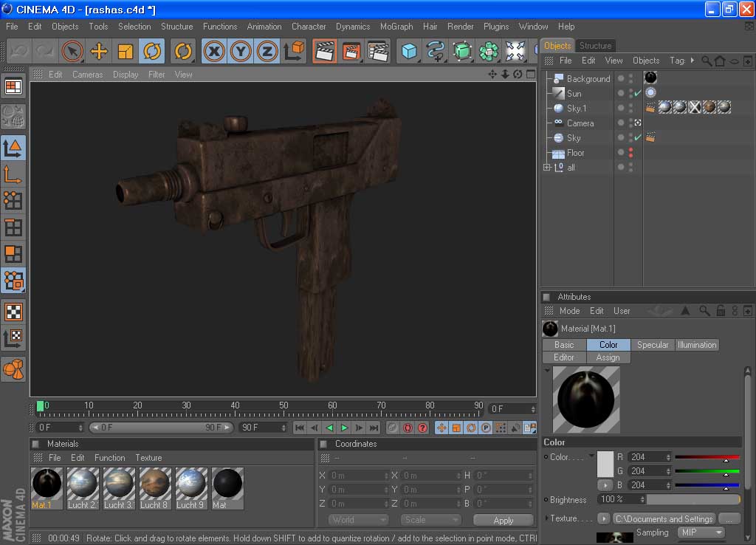756x545 pixels.
Task: Open the Illumination material tab
Action: click(697, 345)
